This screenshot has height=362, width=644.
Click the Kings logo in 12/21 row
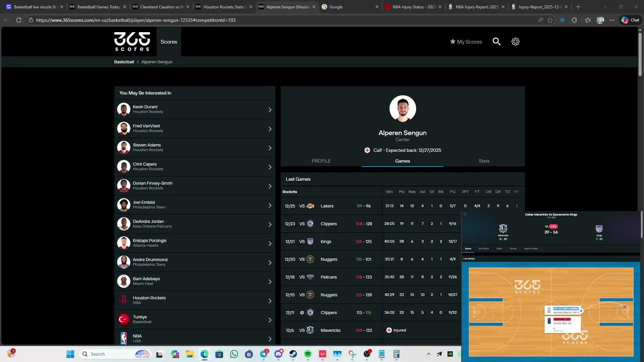tap(310, 241)
